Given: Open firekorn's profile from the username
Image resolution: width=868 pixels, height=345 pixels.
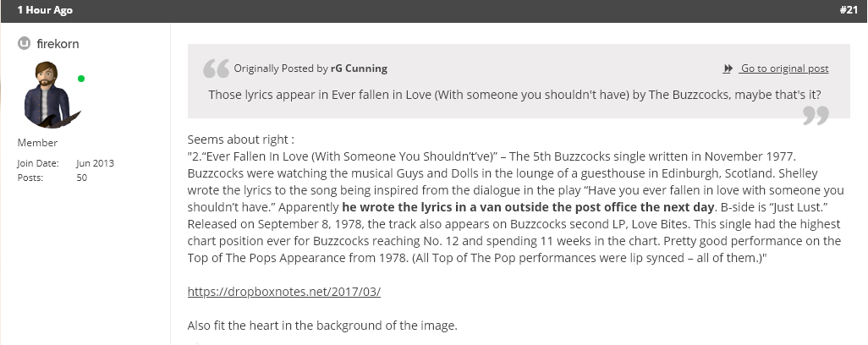Looking at the screenshot, I should (58, 44).
